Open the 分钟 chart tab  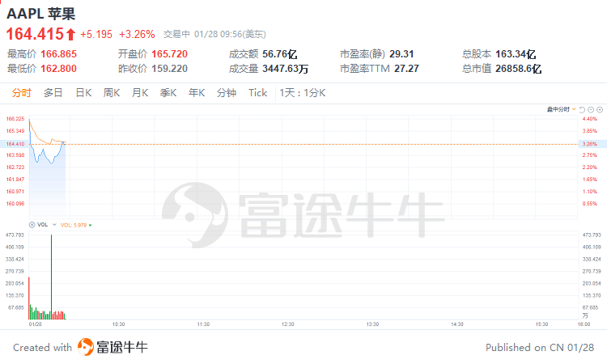pyautogui.click(x=227, y=93)
